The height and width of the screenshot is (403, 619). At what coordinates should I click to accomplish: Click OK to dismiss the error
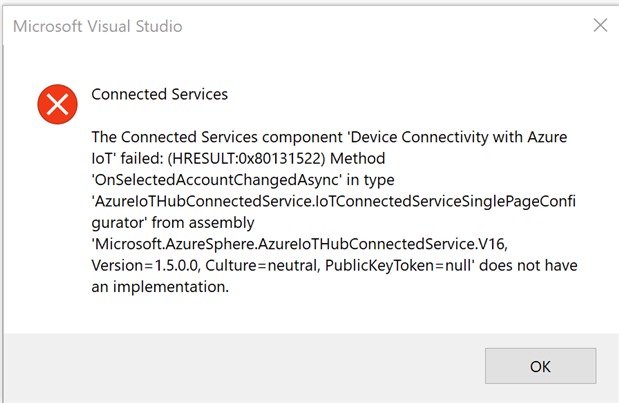[540, 366]
